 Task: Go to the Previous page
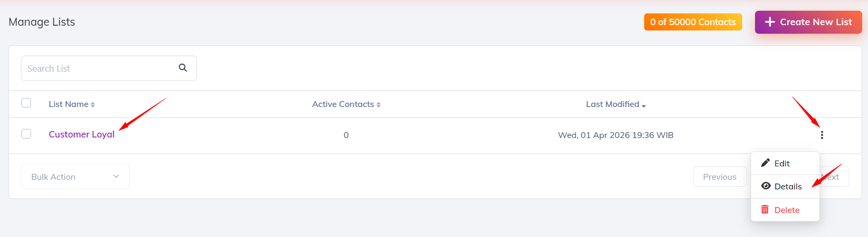tap(719, 177)
